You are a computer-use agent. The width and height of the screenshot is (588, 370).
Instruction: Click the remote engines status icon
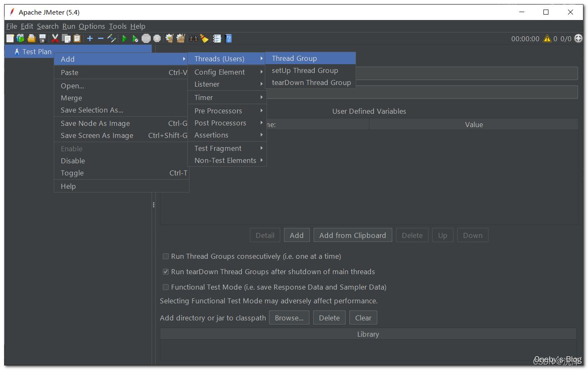pyautogui.click(x=578, y=38)
